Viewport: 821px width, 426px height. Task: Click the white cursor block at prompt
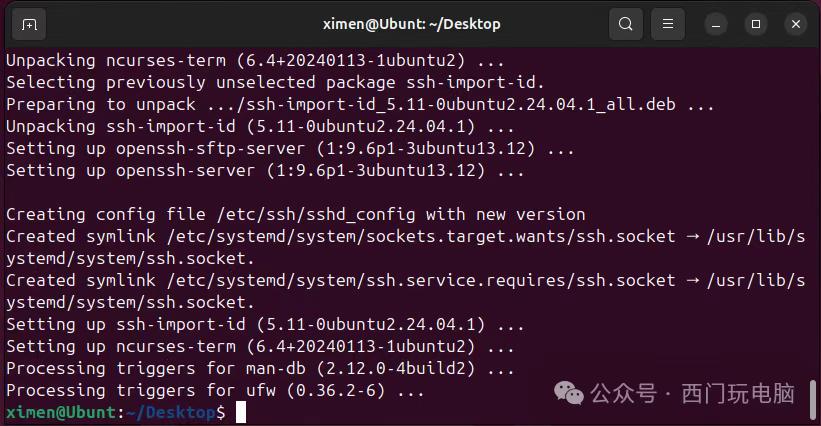click(x=241, y=412)
